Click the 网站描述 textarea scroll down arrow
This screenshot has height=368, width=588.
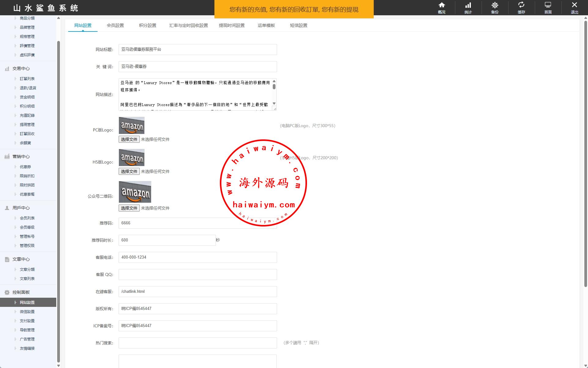coord(274,104)
